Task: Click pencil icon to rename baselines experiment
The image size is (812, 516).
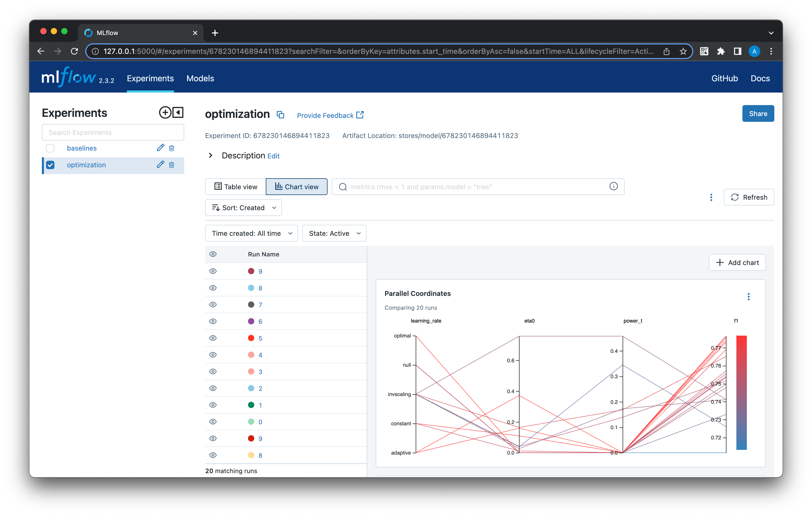Action: [x=160, y=148]
